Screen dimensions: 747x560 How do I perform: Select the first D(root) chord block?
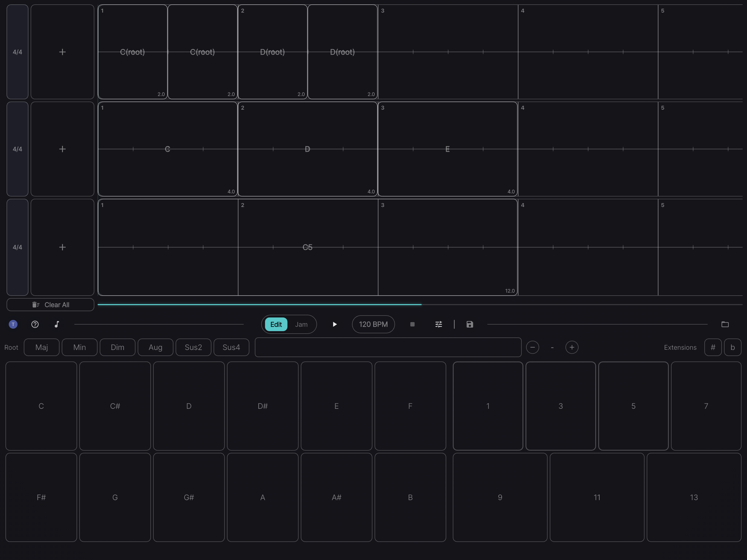tap(273, 52)
